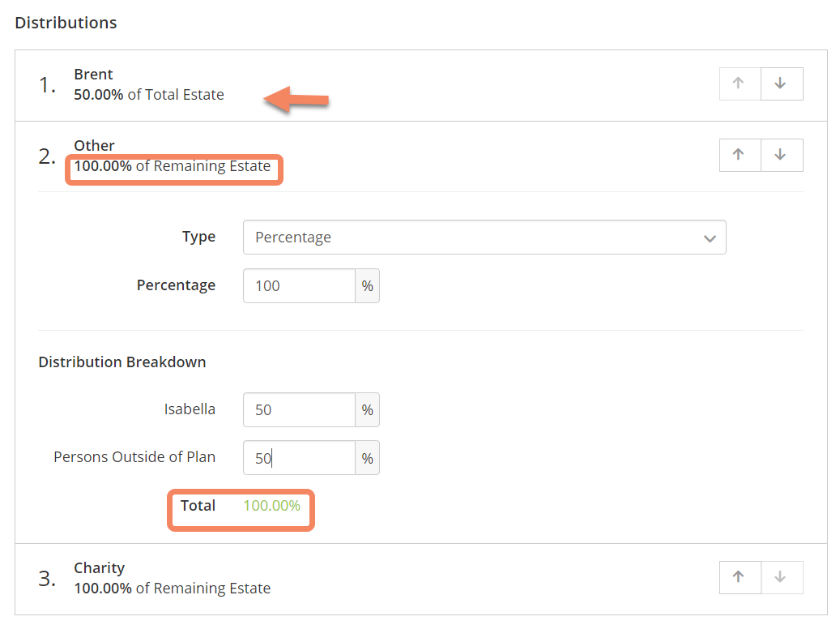This screenshot has width=840, height=625.
Task: Select the green Total 100.00% value
Action: click(271, 506)
